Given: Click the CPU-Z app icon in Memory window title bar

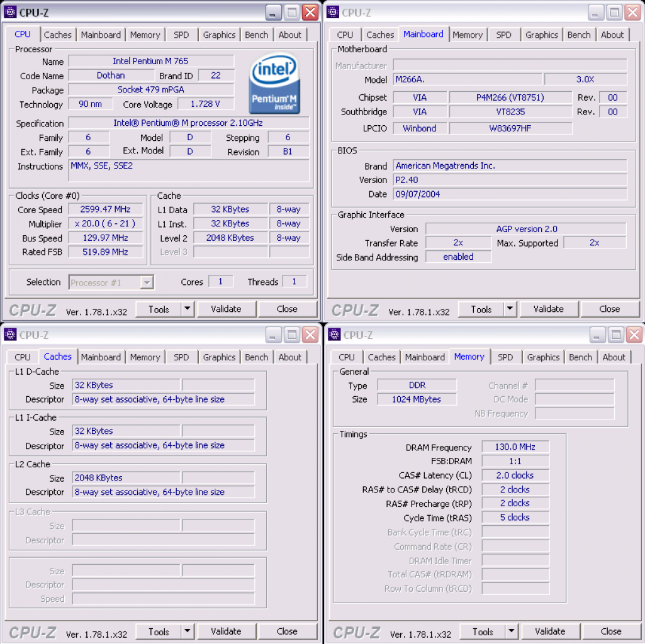Looking at the screenshot, I should click(x=334, y=335).
